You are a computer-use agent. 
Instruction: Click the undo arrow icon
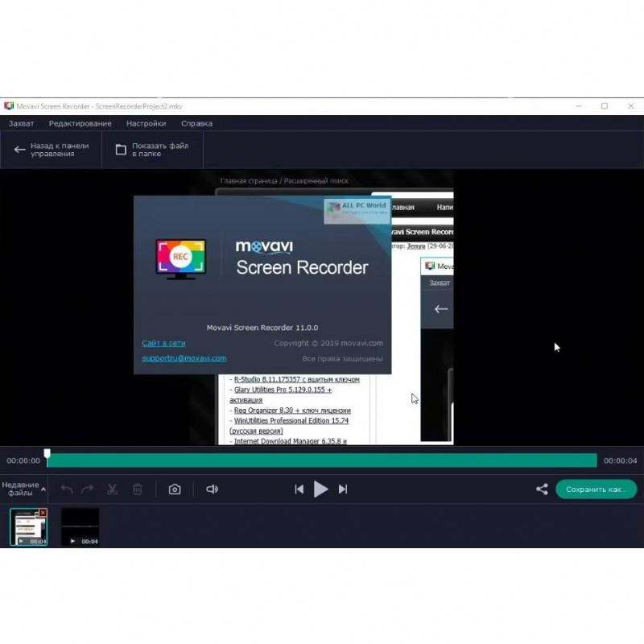click(67, 489)
